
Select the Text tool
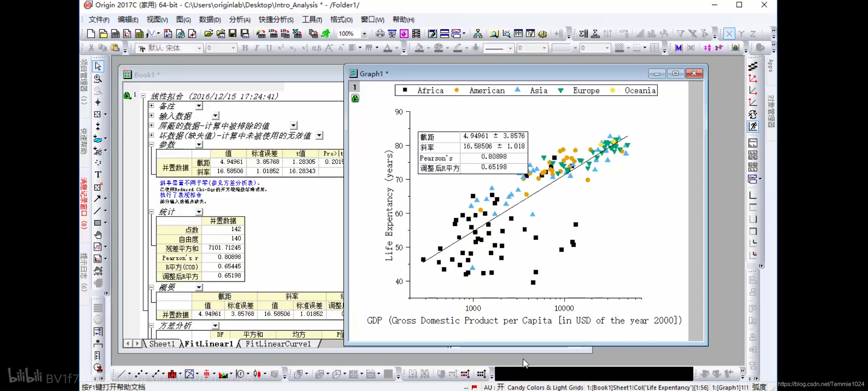pyautogui.click(x=98, y=175)
